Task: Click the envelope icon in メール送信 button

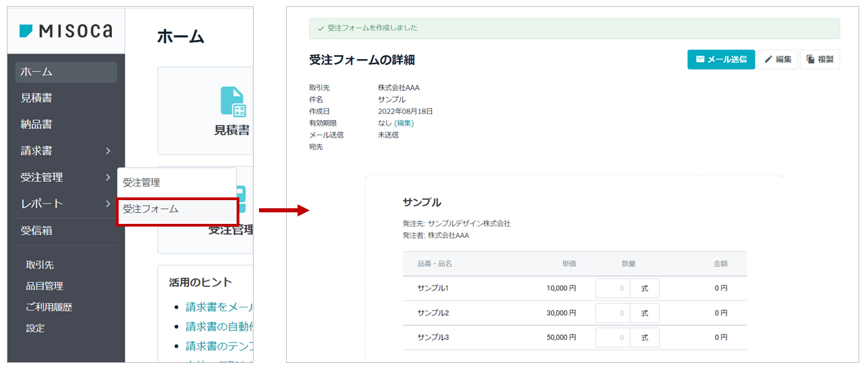Action: click(701, 59)
